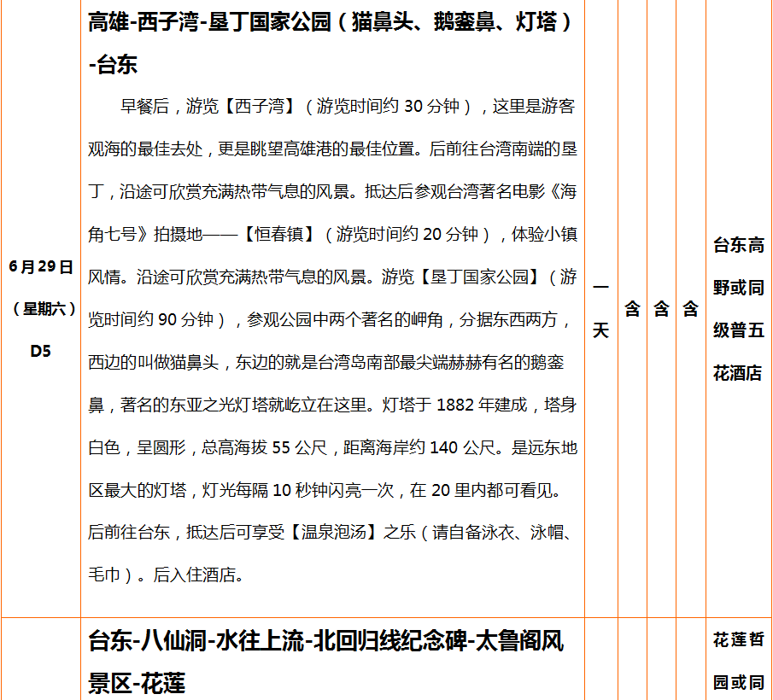Click the 【温泉泡汤】 hot spring text
The image size is (773, 700).
point(334,532)
